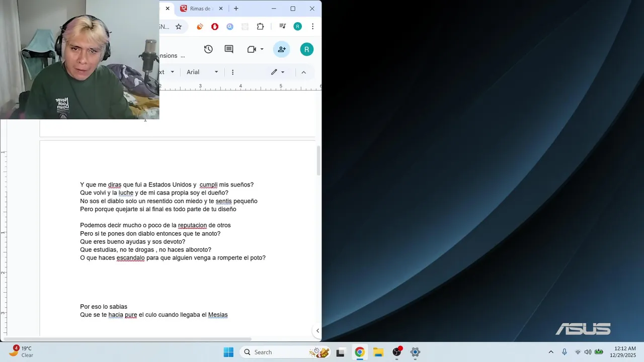Open the Arial font dropdown
This screenshot has width=644, height=362.
pyautogui.click(x=202, y=72)
